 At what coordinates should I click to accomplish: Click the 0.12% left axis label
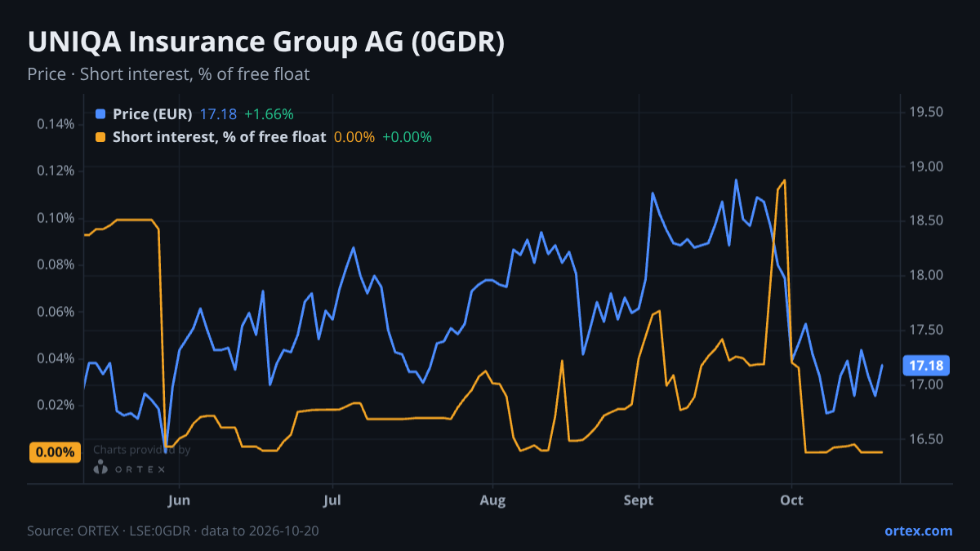click(x=56, y=171)
